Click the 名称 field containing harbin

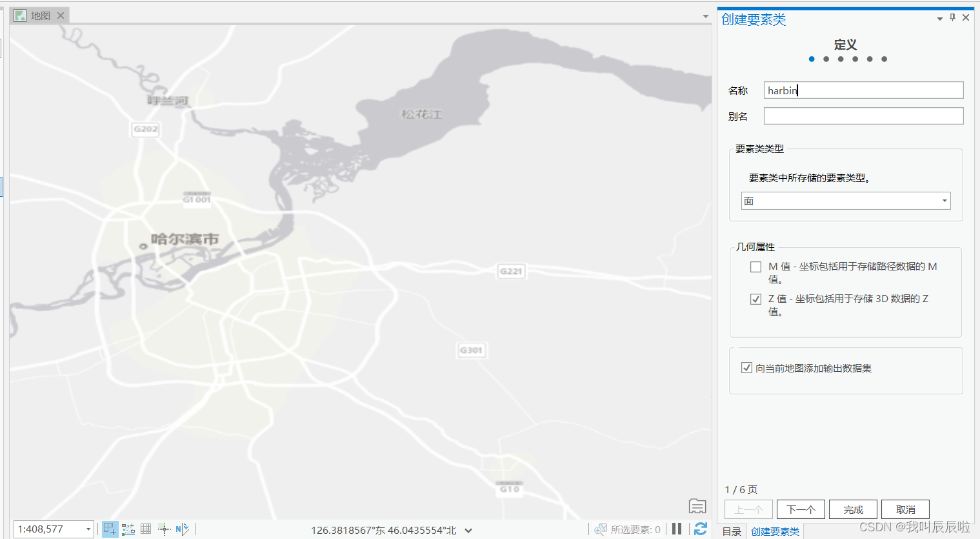[863, 90]
